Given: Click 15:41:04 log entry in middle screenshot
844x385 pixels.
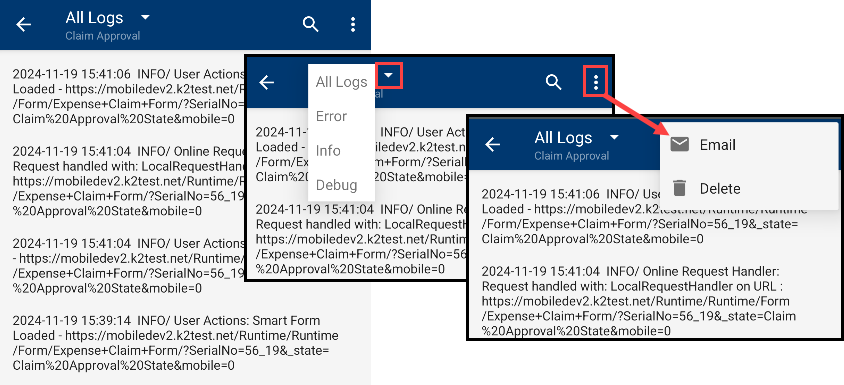Looking at the screenshot, I should (360, 239).
